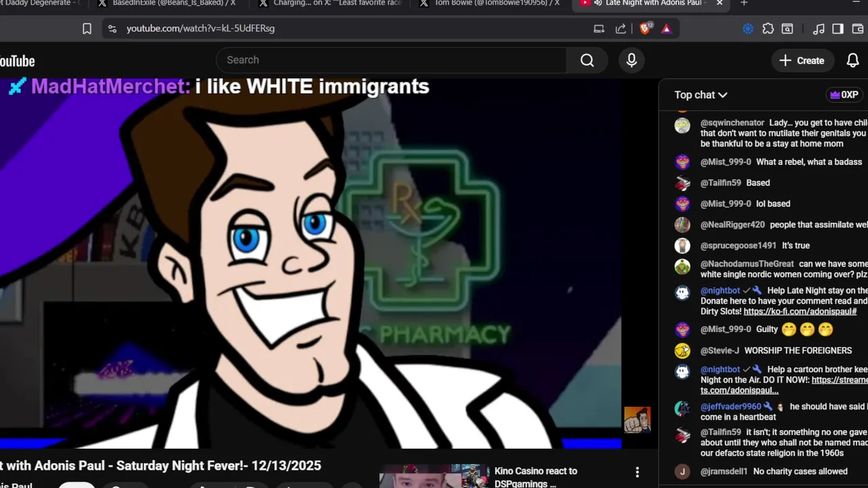Click the YouTube search magnifier button
This screenshot has width=868, height=488.
587,60
